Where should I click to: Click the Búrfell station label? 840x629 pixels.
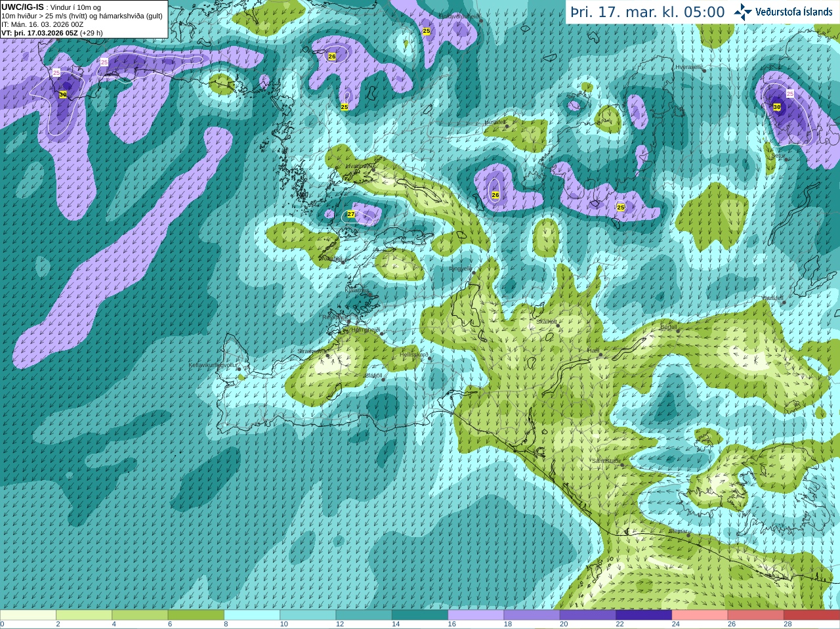coord(668,327)
